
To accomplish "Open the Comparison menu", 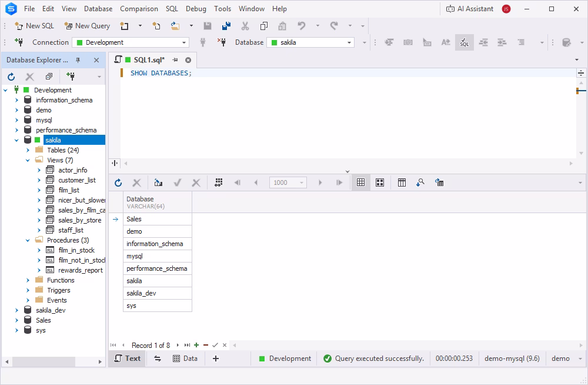I will click(x=139, y=9).
